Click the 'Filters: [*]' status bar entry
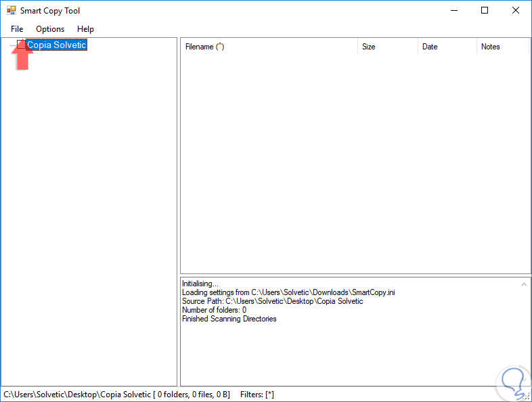The height and width of the screenshot is (402, 532). pyautogui.click(x=257, y=395)
